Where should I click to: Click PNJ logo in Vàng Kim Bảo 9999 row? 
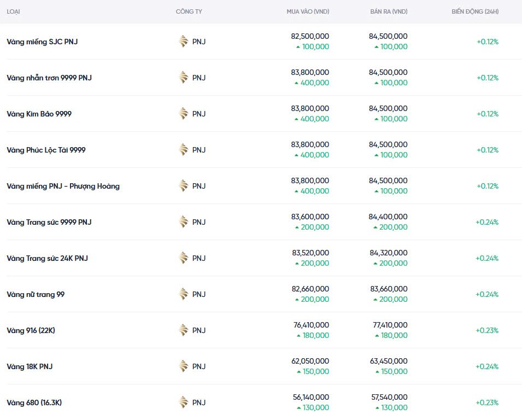pyautogui.click(x=184, y=114)
